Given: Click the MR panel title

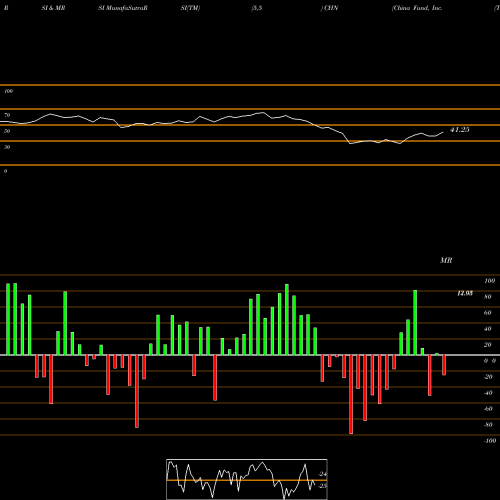Looking at the screenshot, I should click(x=446, y=260).
